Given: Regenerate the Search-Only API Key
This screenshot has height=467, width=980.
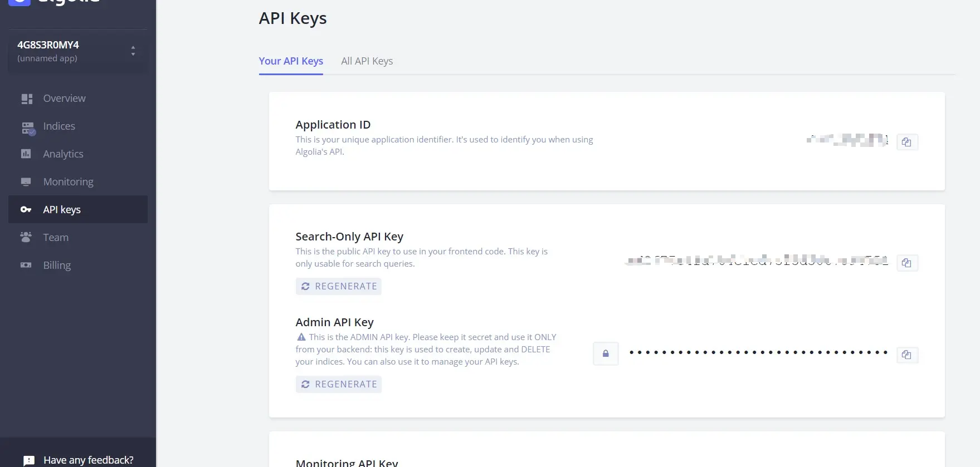Looking at the screenshot, I should click(x=339, y=286).
